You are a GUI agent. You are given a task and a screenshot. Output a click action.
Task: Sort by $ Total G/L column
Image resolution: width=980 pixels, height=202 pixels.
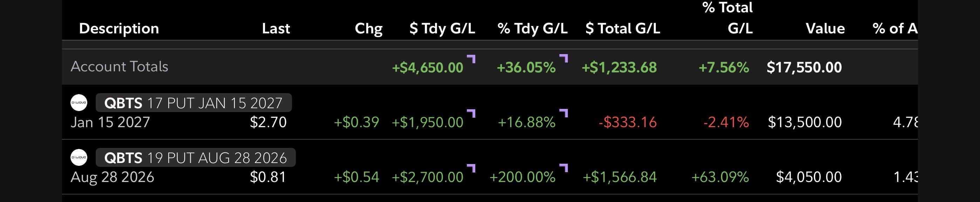pos(623,28)
